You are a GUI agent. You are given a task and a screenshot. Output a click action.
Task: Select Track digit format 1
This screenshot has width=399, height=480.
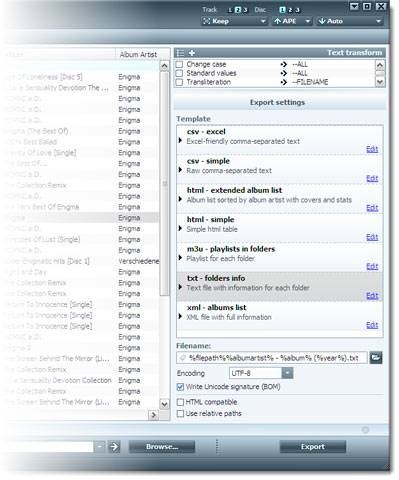coord(230,10)
